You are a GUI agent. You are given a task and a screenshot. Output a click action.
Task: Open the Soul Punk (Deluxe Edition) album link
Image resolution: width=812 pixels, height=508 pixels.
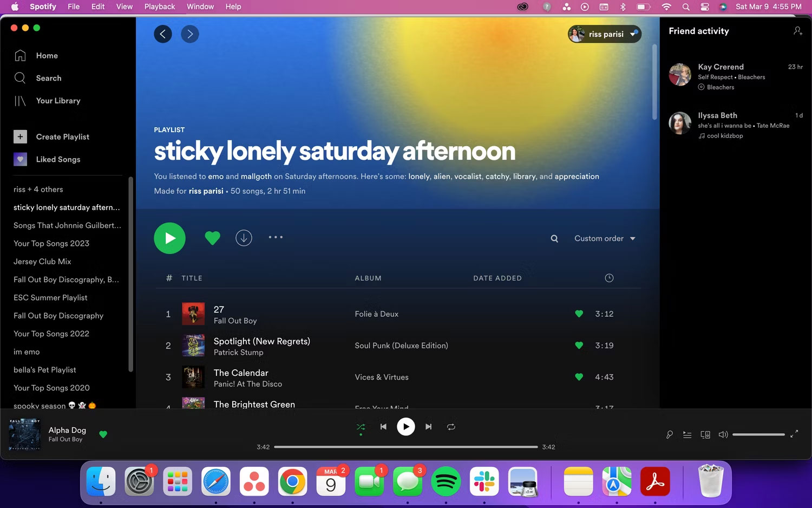point(401,345)
